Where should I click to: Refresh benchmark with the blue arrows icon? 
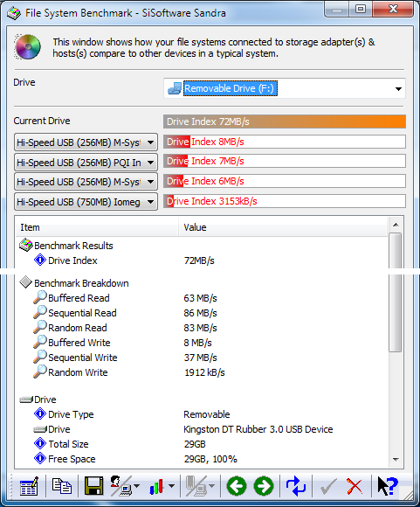pos(296,486)
